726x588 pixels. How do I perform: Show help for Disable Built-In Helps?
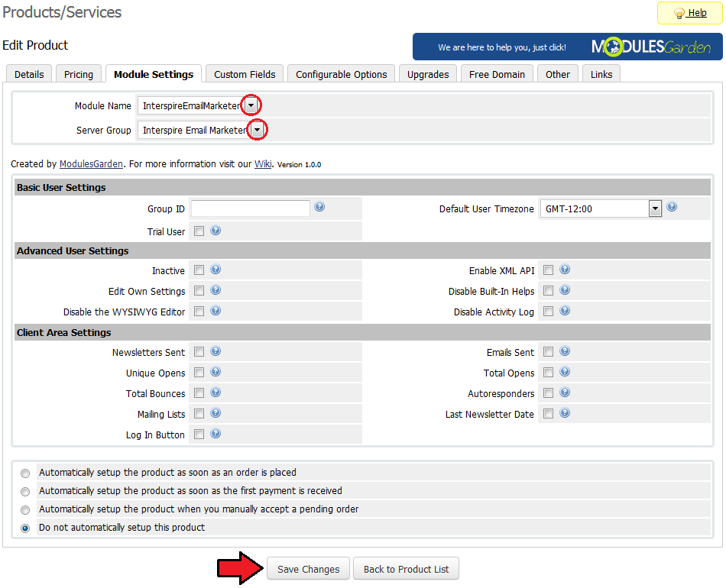click(565, 290)
